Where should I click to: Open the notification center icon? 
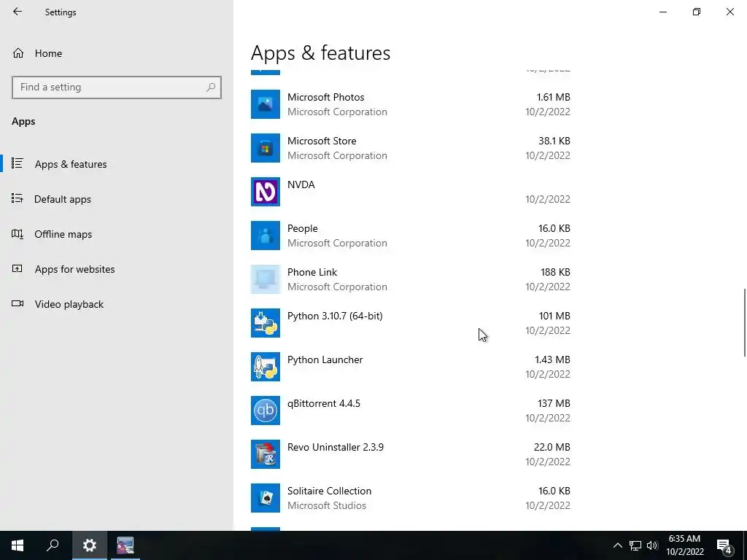724,545
